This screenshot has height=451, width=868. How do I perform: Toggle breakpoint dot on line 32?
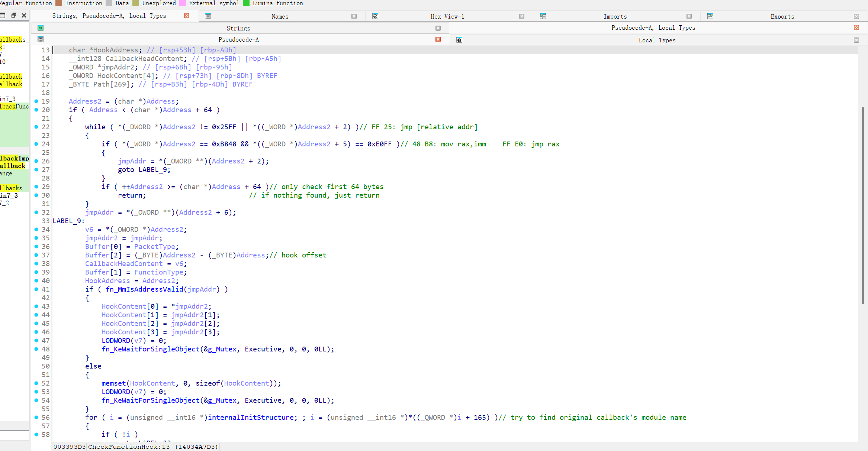pos(36,212)
